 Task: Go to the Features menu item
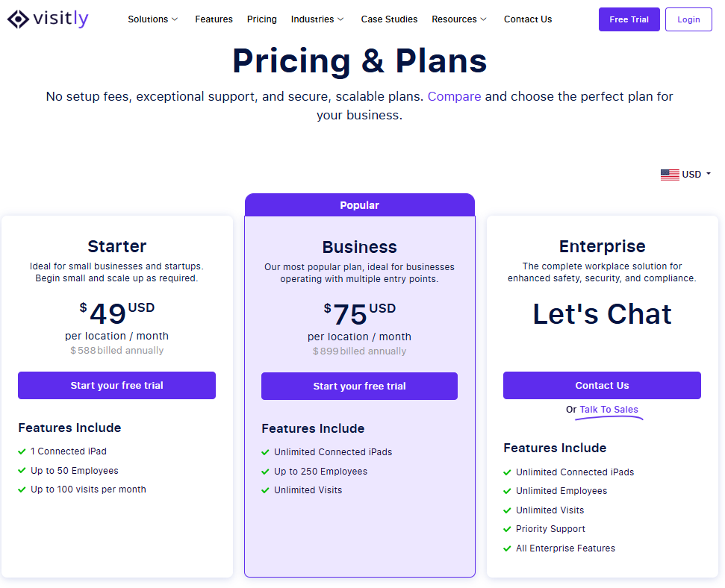coord(214,19)
